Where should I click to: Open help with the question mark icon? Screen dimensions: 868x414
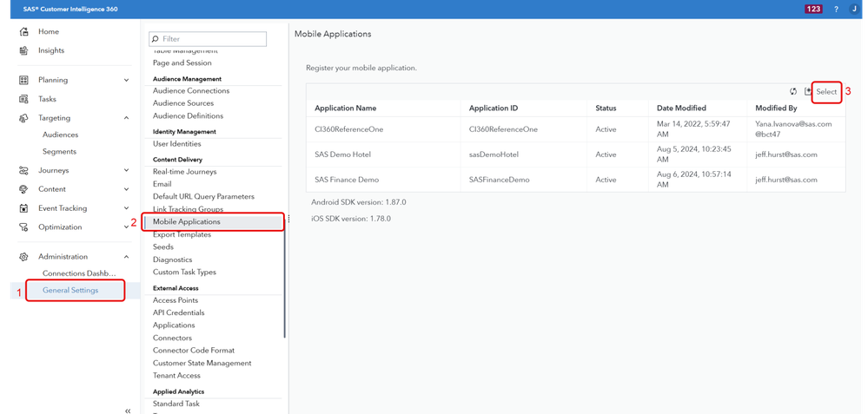point(836,9)
